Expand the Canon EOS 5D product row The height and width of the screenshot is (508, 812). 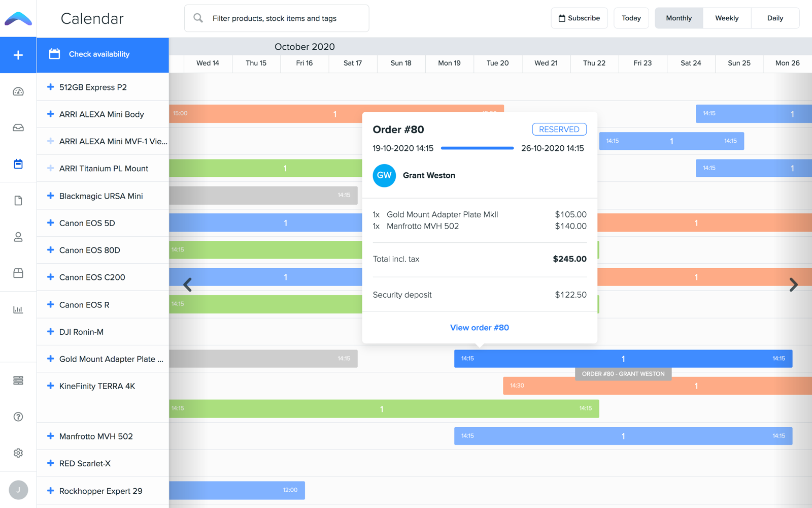51,223
